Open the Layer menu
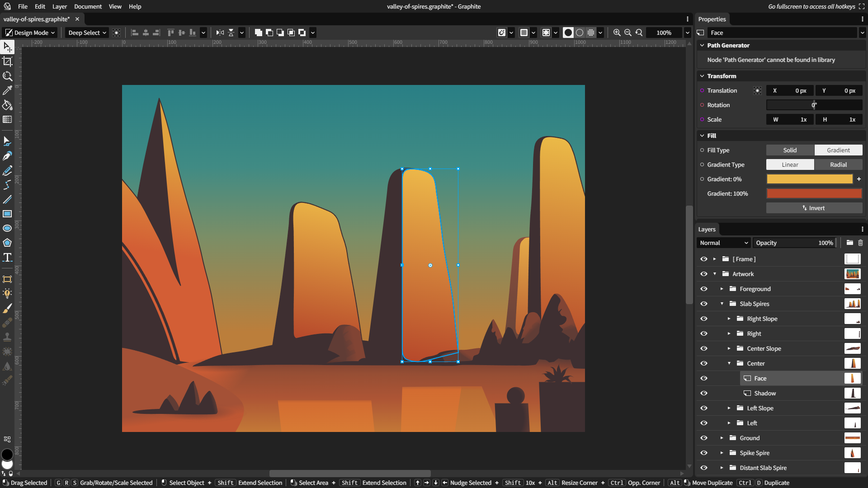 [x=59, y=6]
